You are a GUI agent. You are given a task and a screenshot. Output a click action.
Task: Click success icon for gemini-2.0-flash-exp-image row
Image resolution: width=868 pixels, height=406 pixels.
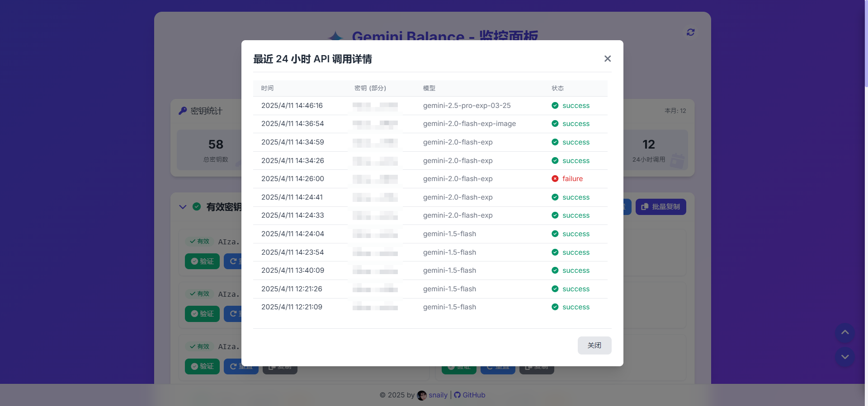[x=555, y=124]
